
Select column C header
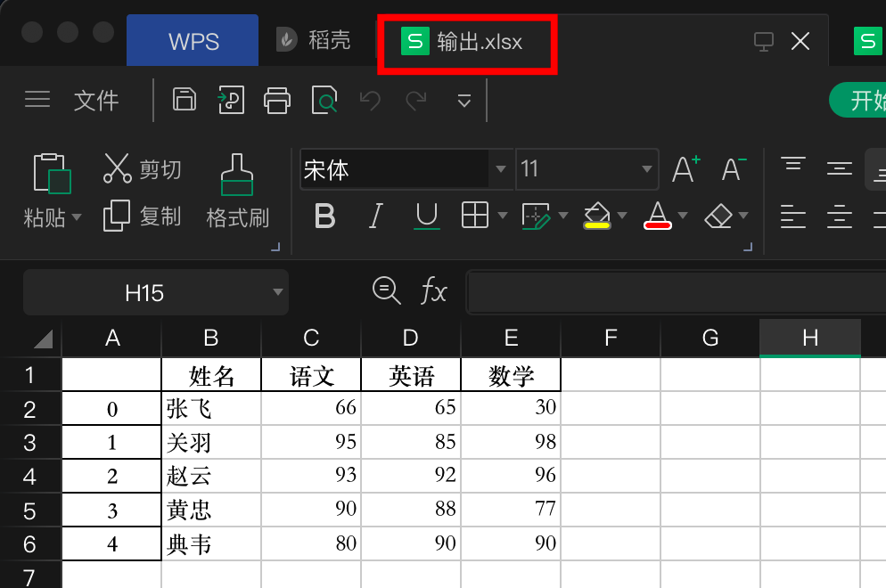tap(311, 339)
